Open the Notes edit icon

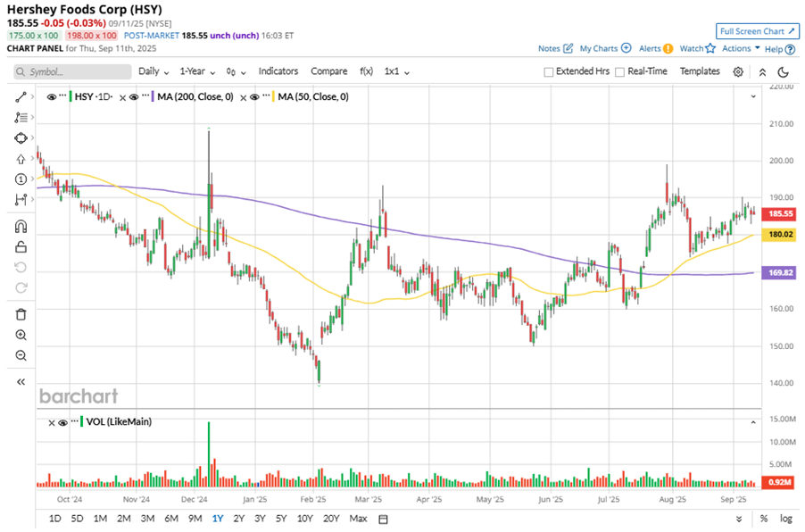click(568, 48)
